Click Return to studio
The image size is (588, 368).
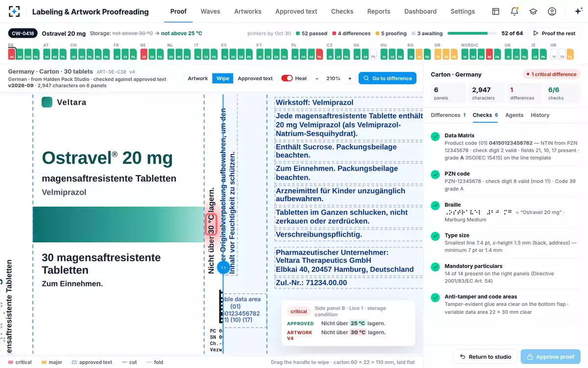tap(486, 357)
